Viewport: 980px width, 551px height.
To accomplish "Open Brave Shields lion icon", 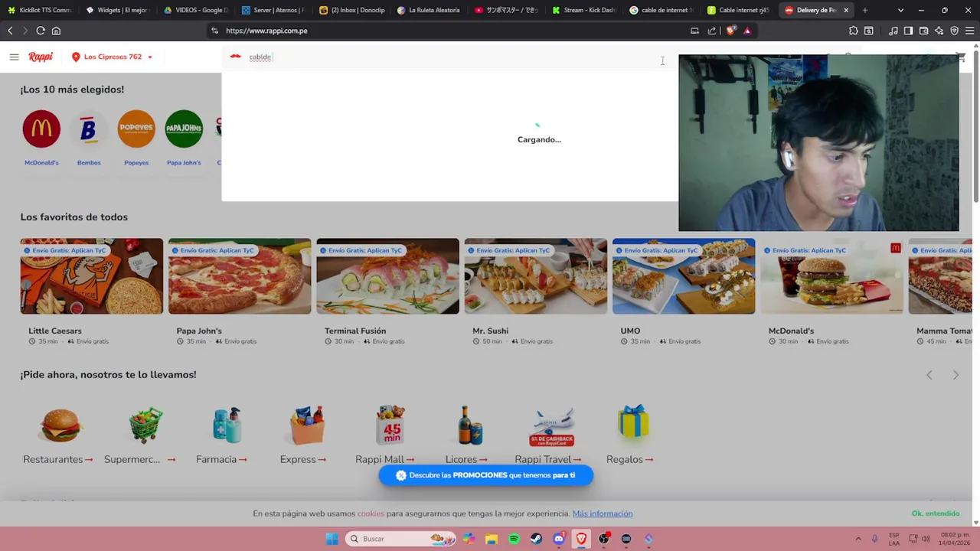I will pyautogui.click(x=731, y=31).
